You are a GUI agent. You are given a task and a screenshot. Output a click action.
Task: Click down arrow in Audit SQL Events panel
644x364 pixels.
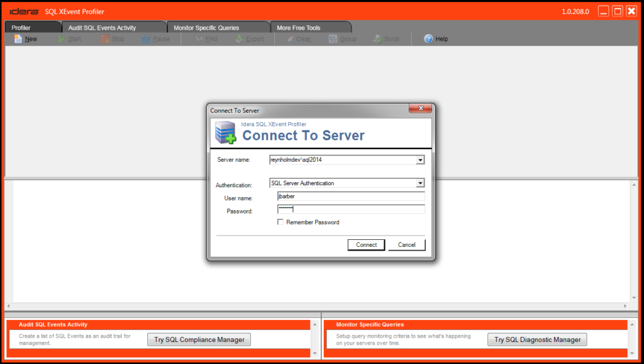(x=315, y=353)
